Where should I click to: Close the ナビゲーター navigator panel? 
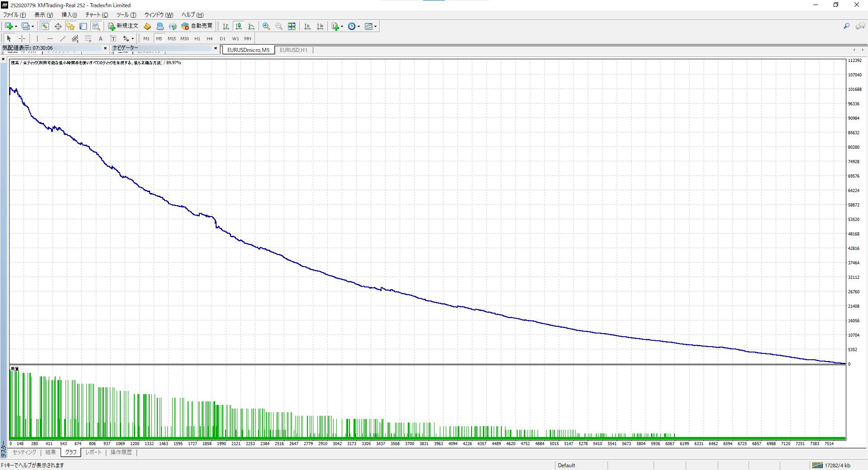pyautogui.click(x=216, y=48)
